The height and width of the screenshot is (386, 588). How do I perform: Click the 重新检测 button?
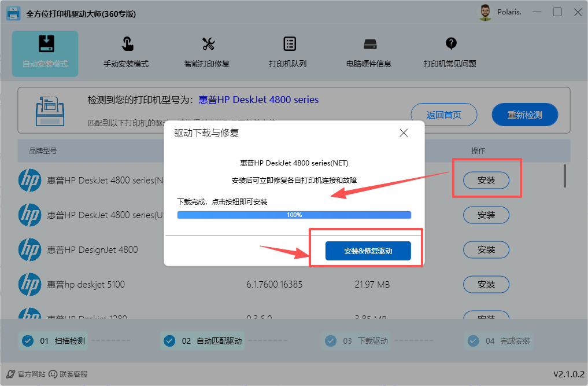pyautogui.click(x=524, y=115)
